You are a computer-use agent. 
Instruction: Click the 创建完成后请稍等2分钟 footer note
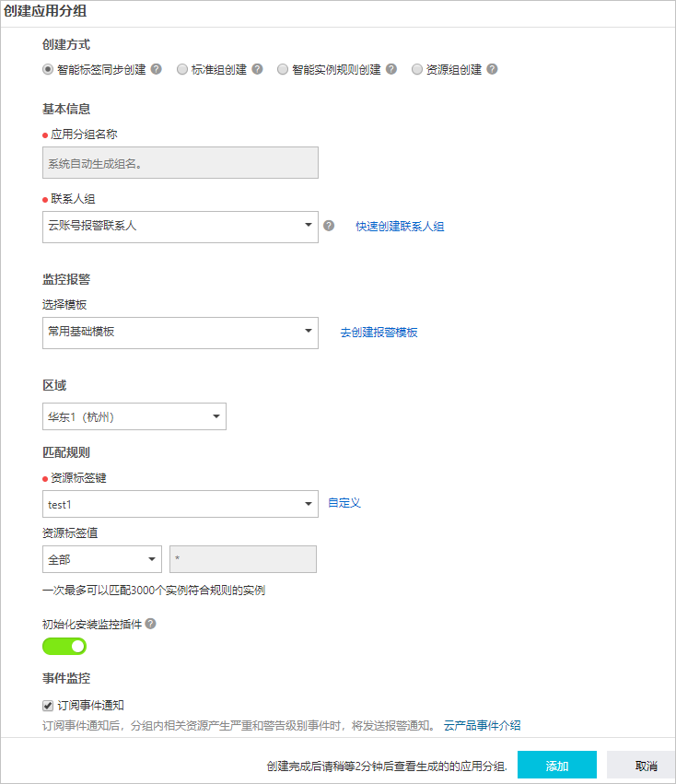pos(387,766)
